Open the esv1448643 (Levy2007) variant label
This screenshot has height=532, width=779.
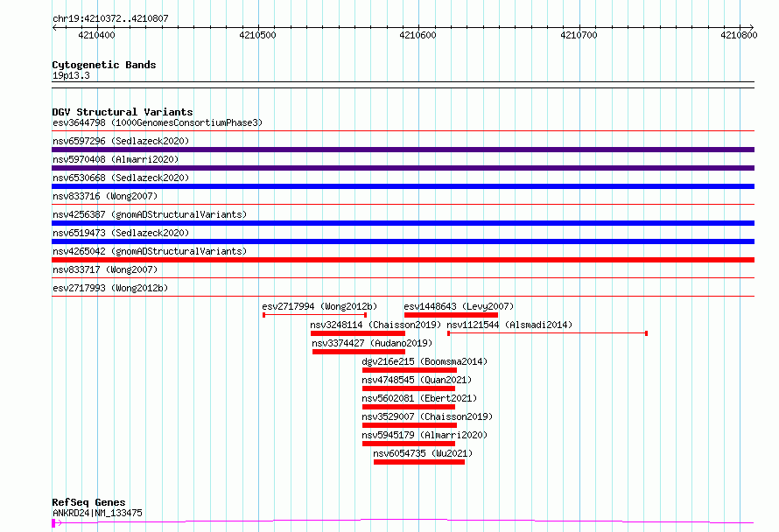(459, 306)
